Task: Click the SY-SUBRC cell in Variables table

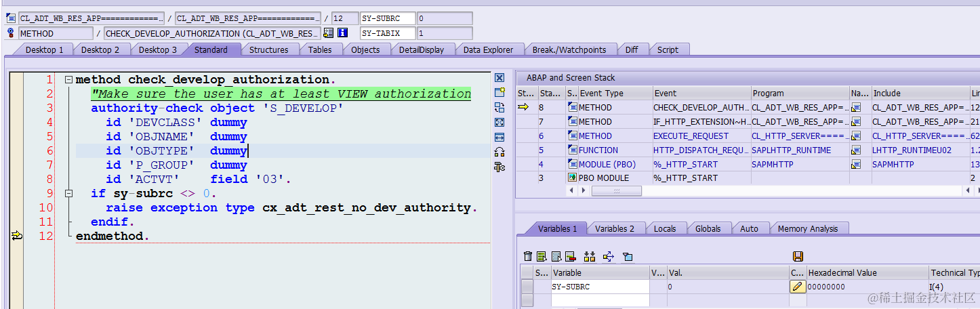Action: [600, 287]
